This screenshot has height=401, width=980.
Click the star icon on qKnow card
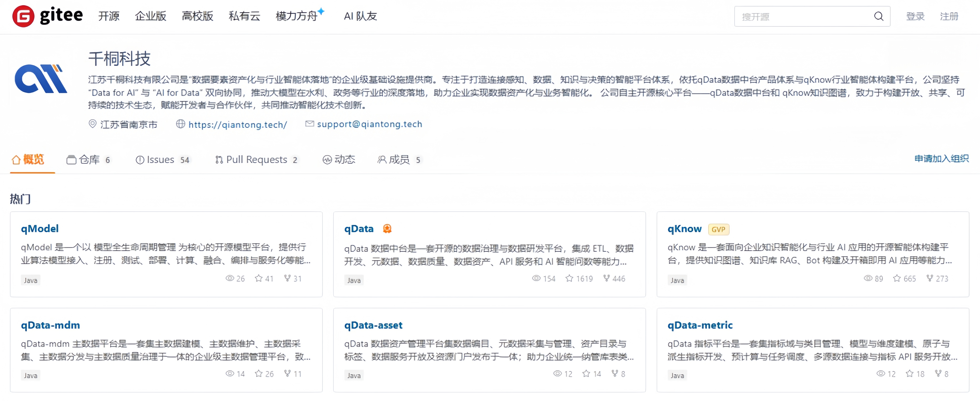[x=897, y=278]
